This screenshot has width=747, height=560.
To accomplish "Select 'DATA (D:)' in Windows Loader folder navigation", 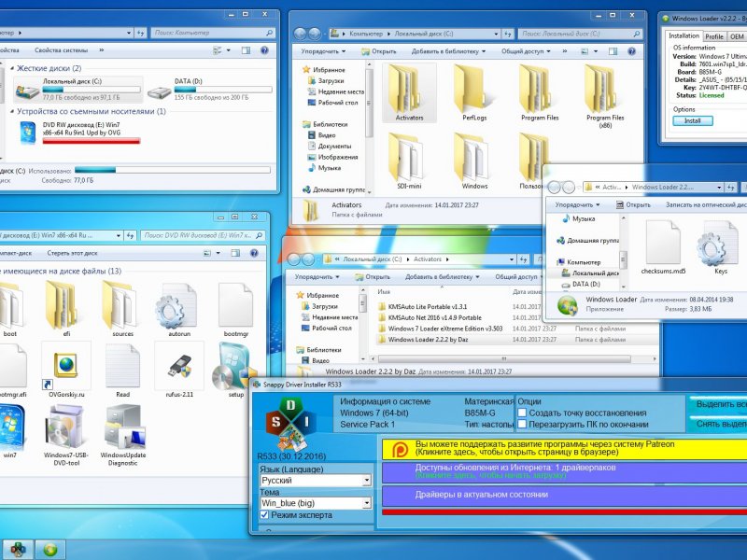I will [x=581, y=284].
